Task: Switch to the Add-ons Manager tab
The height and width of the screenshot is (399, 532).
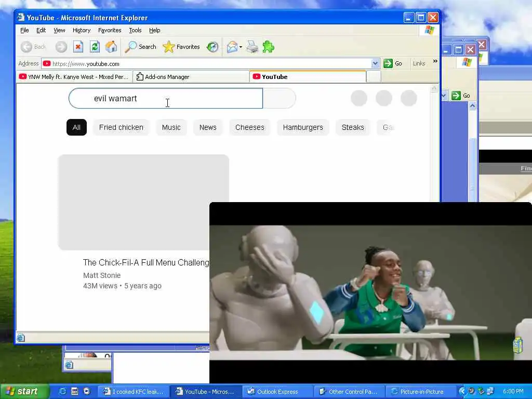Action: point(191,77)
